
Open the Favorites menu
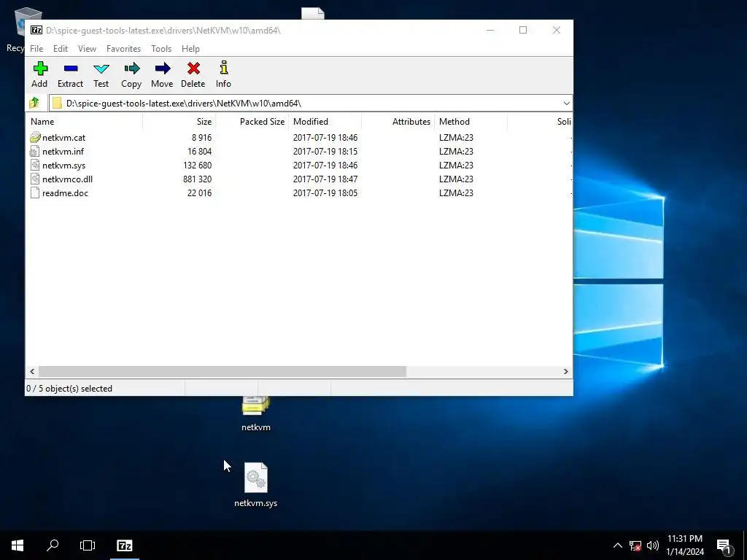click(123, 49)
